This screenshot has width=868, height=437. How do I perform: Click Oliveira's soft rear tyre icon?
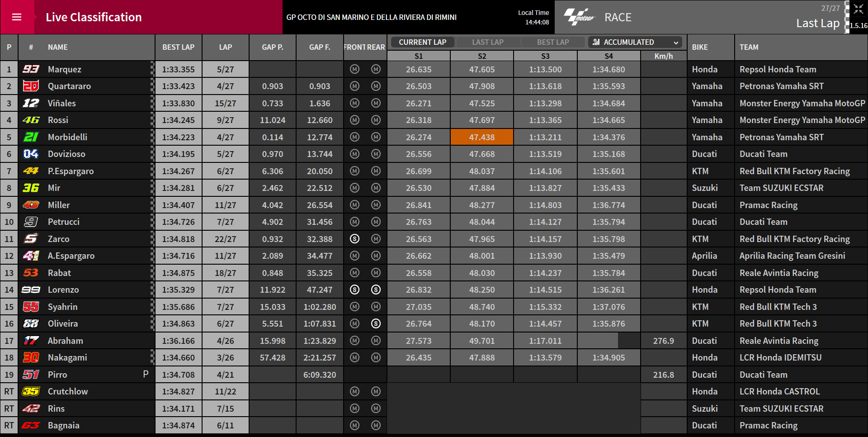point(376,323)
